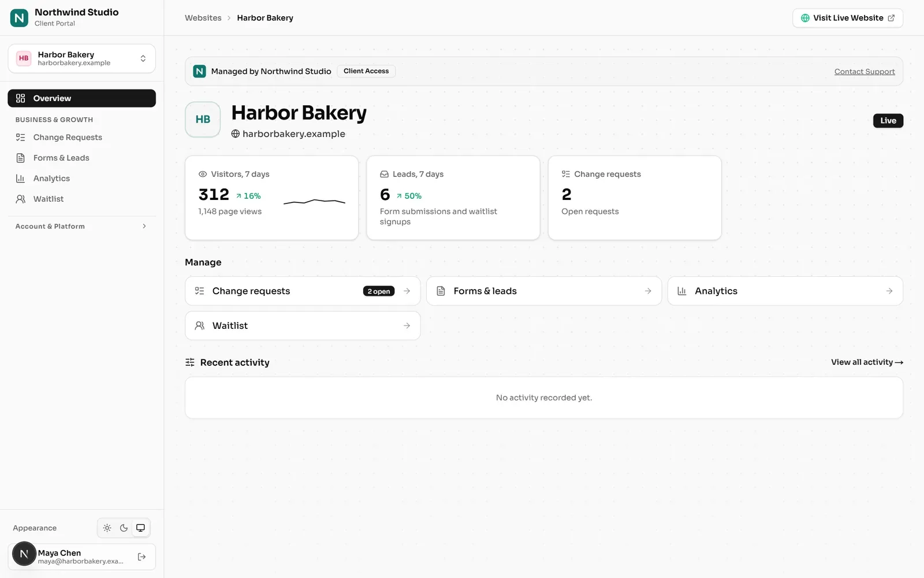
Task: Click the Northwind Studio logo icon
Action: [x=19, y=18]
